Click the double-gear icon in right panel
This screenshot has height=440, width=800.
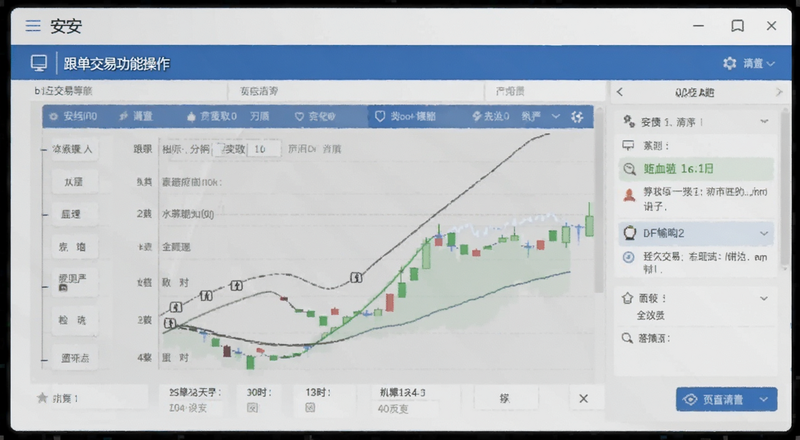(x=628, y=121)
